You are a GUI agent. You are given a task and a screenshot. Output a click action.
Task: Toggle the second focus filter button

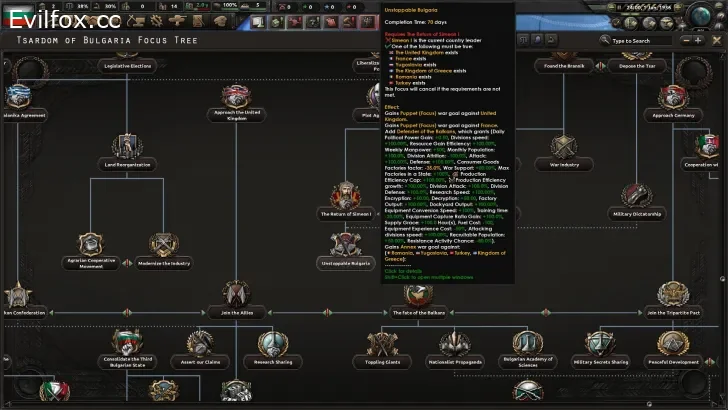(537, 40)
